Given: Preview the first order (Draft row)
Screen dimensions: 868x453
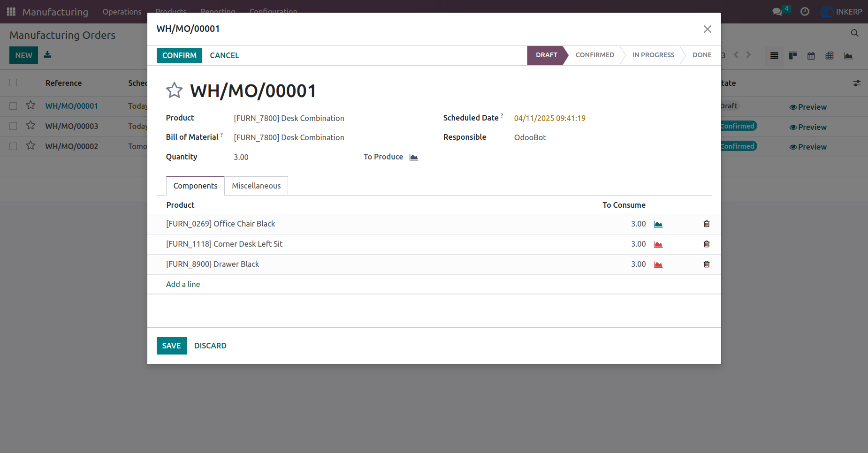Looking at the screenshot, I should tap(808, 107).
